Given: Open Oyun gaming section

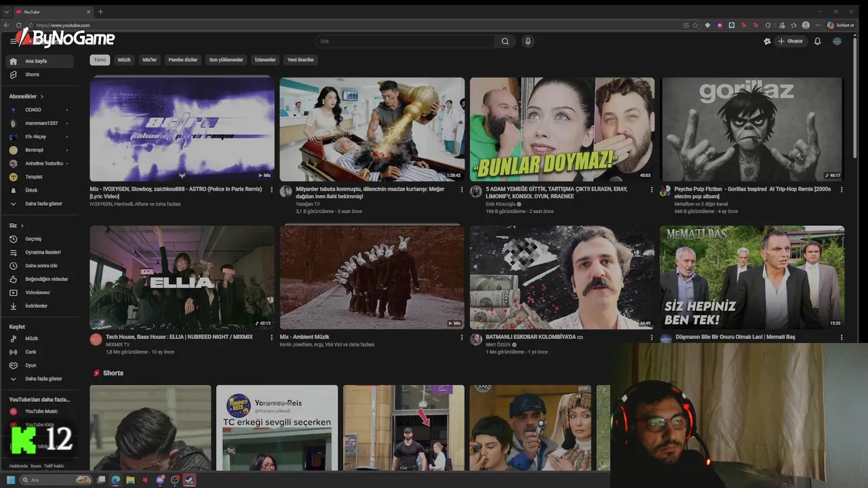Looking at the screenshot, I should 39,365.
